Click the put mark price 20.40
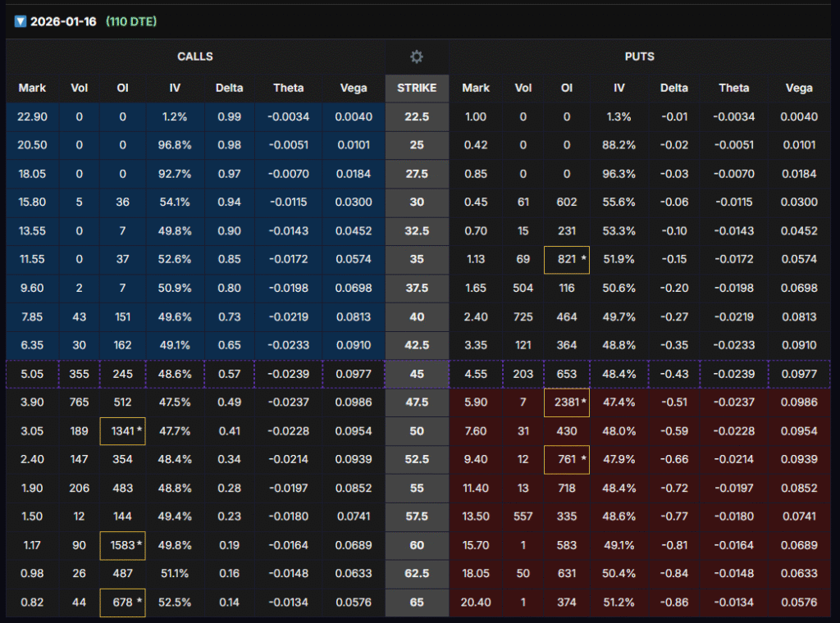 tap(477, 603)
